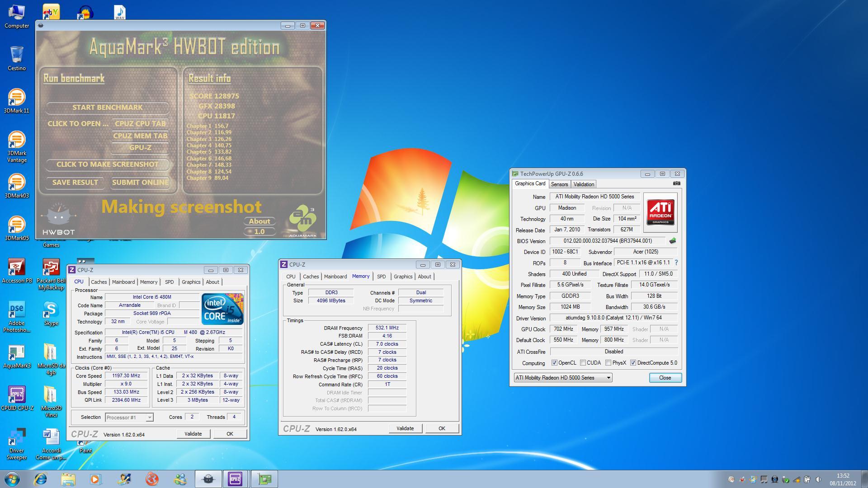
Task: Open the 3DMark 11 desktop shortcut
Action: (x=17, y=101)
